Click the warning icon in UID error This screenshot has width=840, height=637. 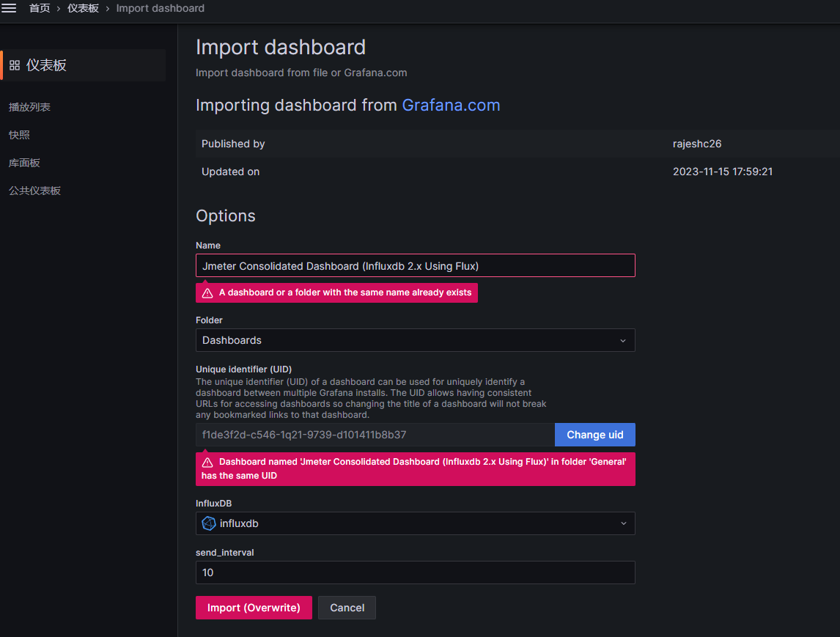point(207,463)
